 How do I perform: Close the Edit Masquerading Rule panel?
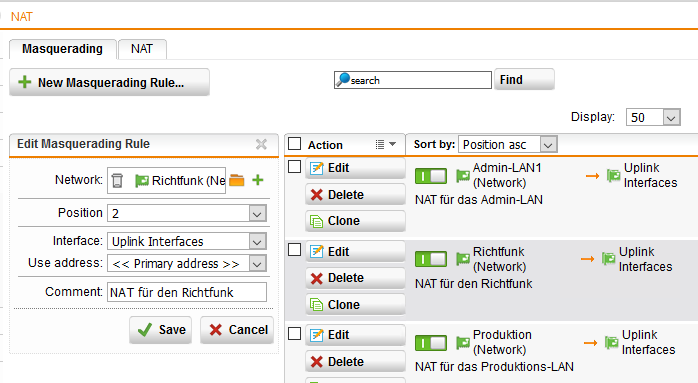tap(261, 144)
